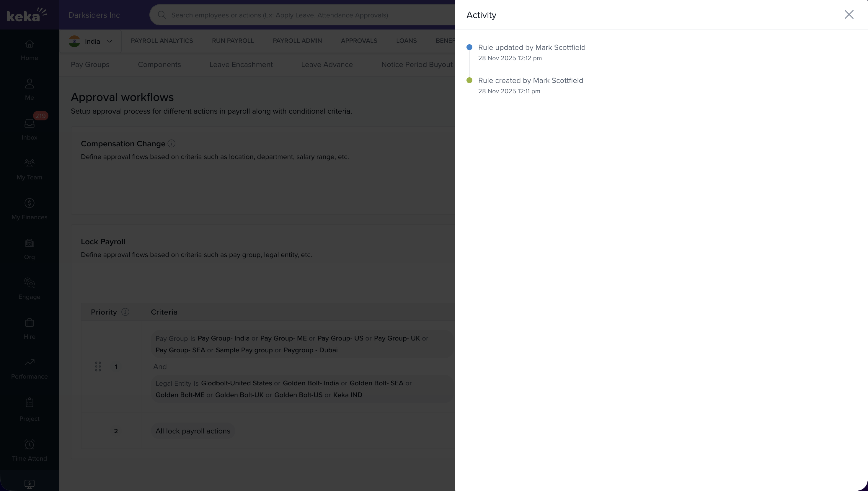Grab drag handle for priority 1 rule
The height and width of the screenshot is (491, 868).
tap(98, 366)
